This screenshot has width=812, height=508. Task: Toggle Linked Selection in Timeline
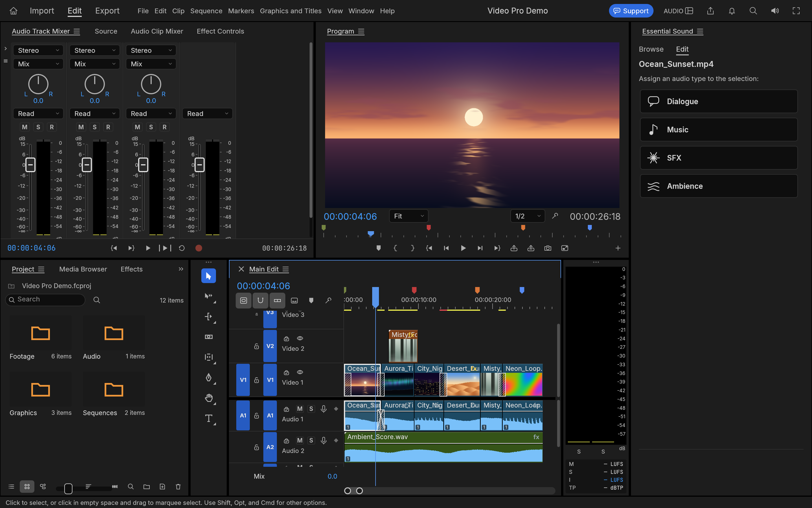pyautogui.click(x=277, y=300)
